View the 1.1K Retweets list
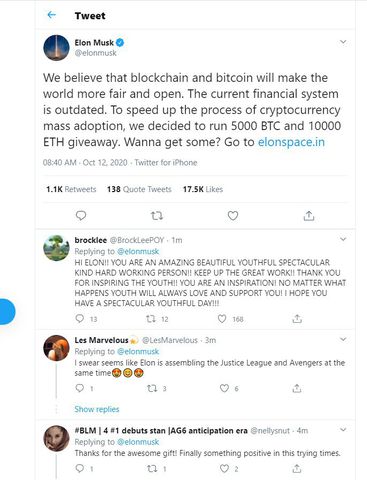 pos(71,189)
